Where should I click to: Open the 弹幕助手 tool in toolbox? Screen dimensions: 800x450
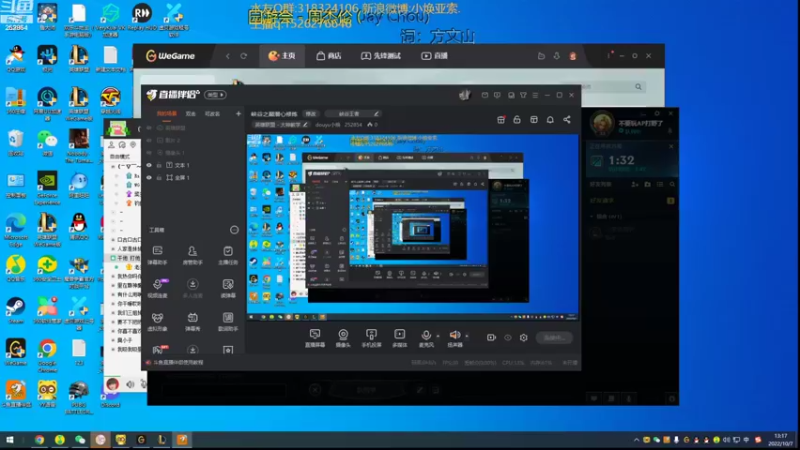pyautogui.click(x=158, y=255)
